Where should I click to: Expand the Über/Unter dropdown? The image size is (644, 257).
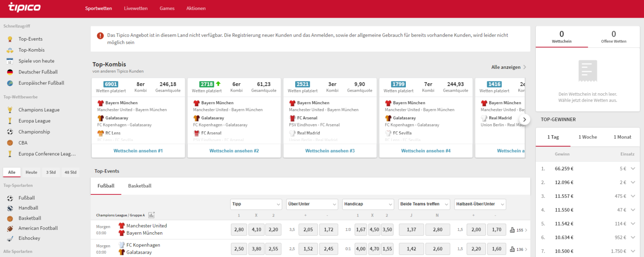coord(312,204)
